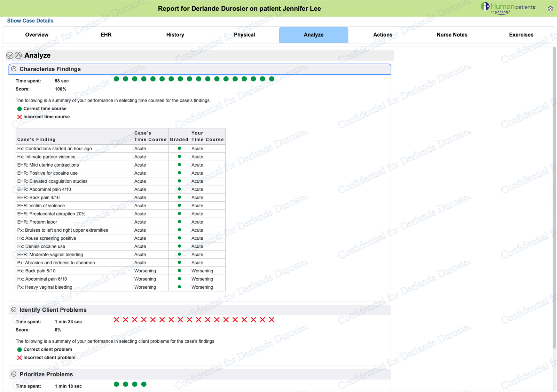This screenshot has height=392, width=557.
Task: Collapse all sections using the down-chevron icon beside Analyze
Action: (x=10, y=55)
